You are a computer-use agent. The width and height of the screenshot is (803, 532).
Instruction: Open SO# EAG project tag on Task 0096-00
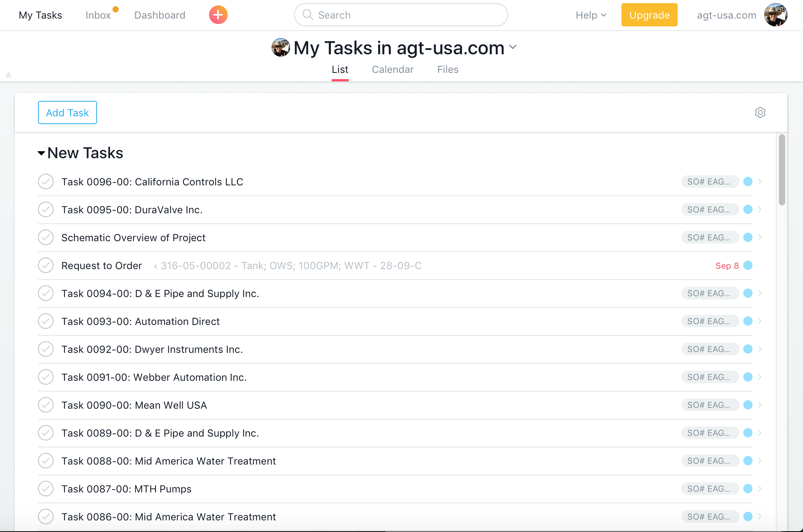710,181
